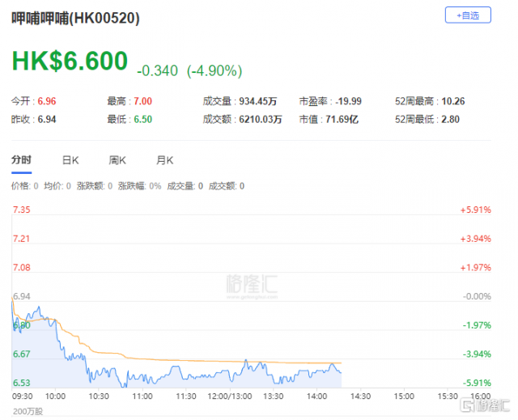Click the +3.94% axis label
Image resolution: width=518 pixels, height=420 pixels.
tap(476, 239)
